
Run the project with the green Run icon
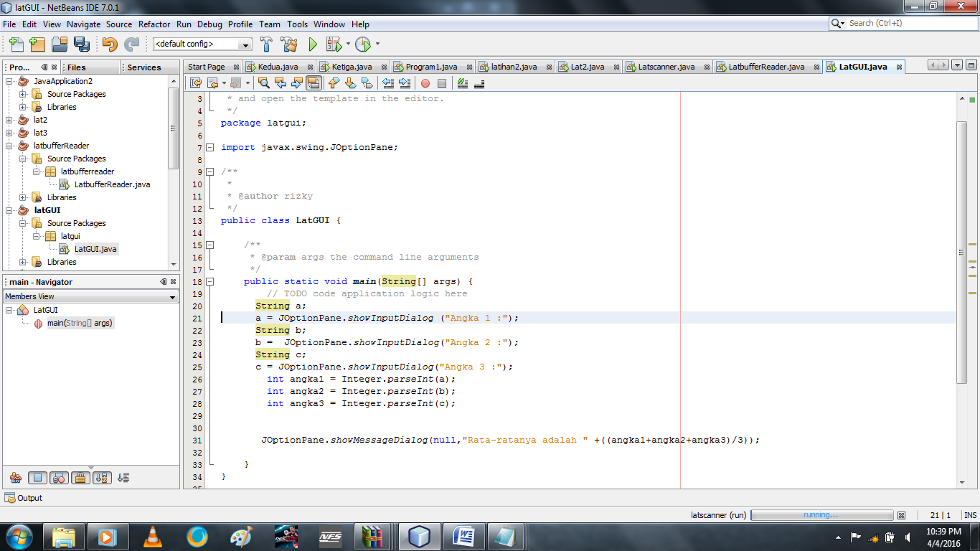(x=311, y=44)
